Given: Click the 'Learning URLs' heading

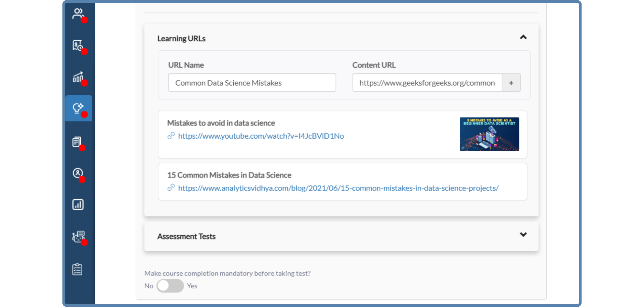Looking at the screenshot, I should click(181, 39).
